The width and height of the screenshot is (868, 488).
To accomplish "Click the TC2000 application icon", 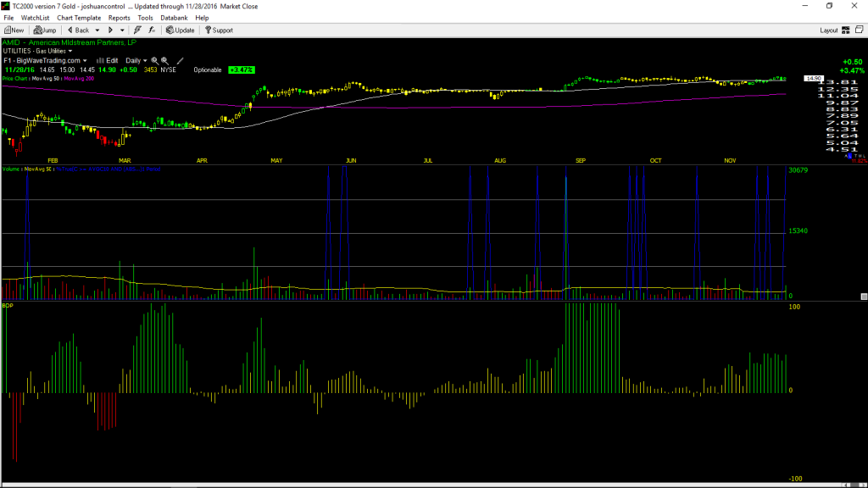I will 6,6.
